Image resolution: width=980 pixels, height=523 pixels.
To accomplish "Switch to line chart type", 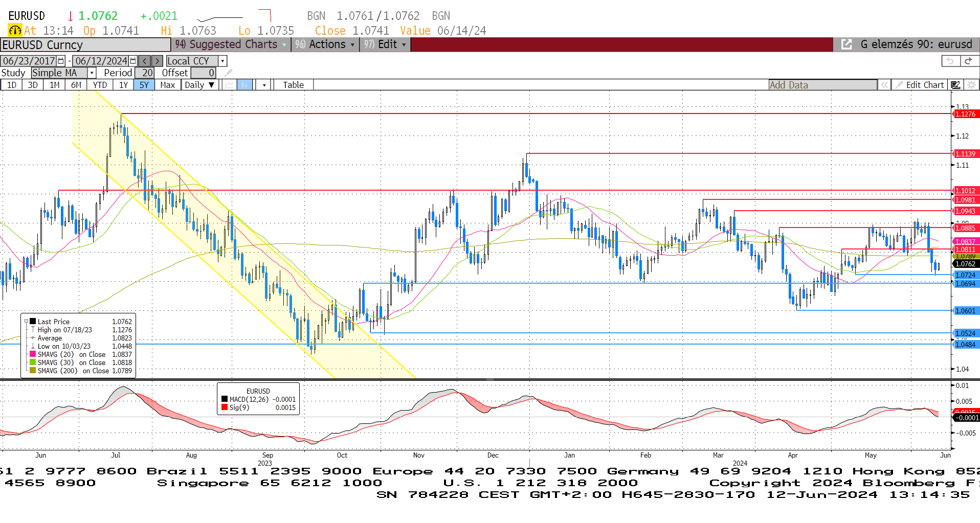I will (x=230, y=85).
